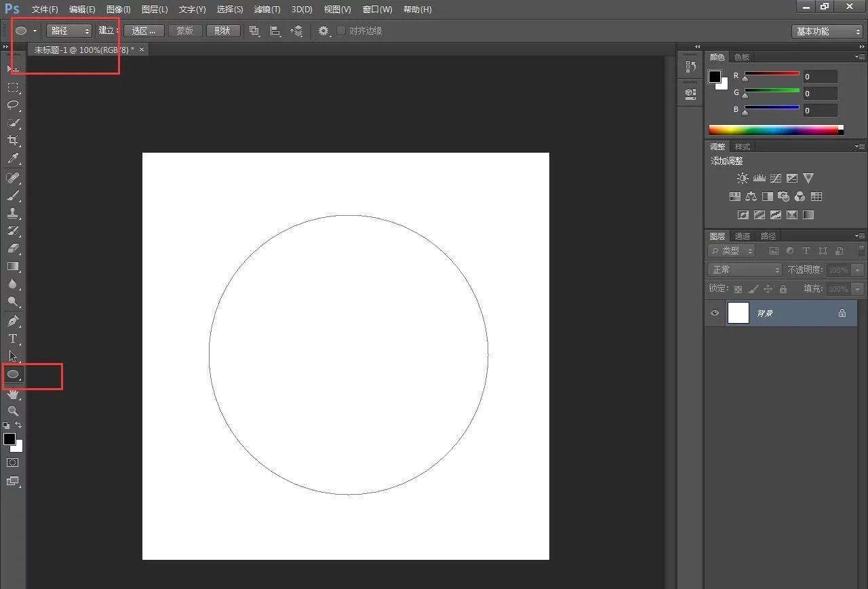Viewport: 868px width, 589px height.
Task: Select the Zoom tool in the toolbar
Action: click(12, 411)
